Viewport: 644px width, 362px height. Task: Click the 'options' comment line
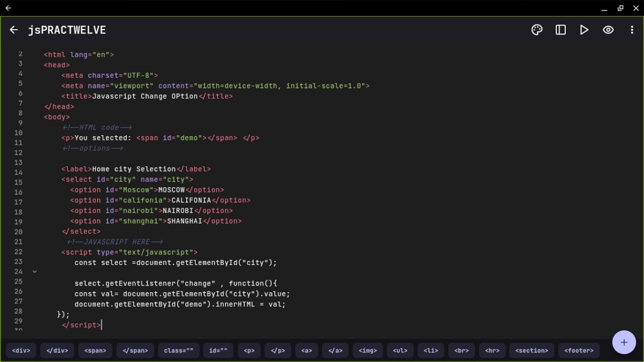point(92,148)
